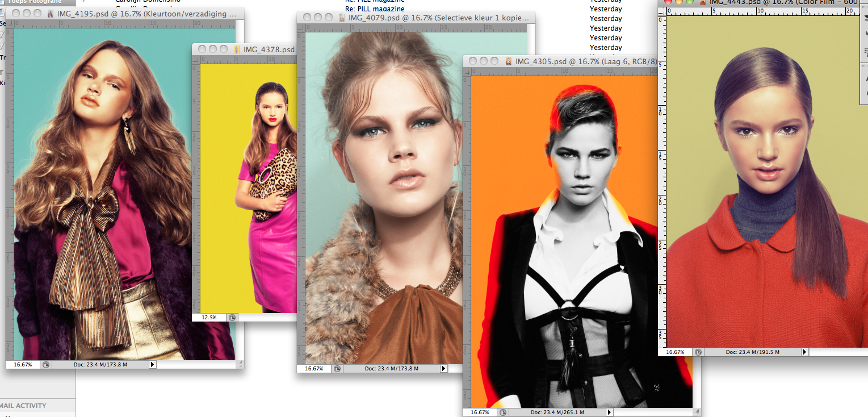The image size is (868, 417).
Task: Click the 16.67% zoom field in IMG_4443.psd
Action: pos(676,352)
